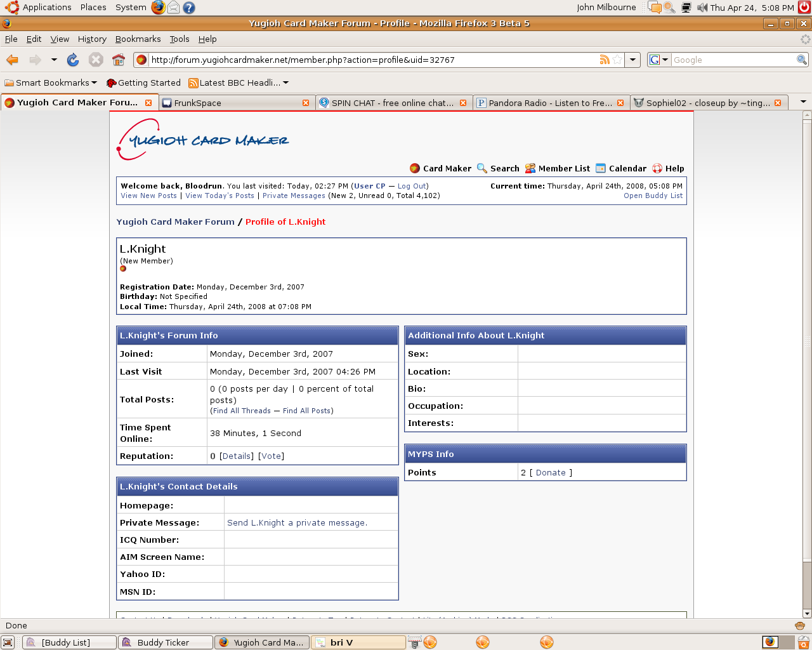Close the FrunkSpace tab
812x650 pixels.
click(306, 103)
